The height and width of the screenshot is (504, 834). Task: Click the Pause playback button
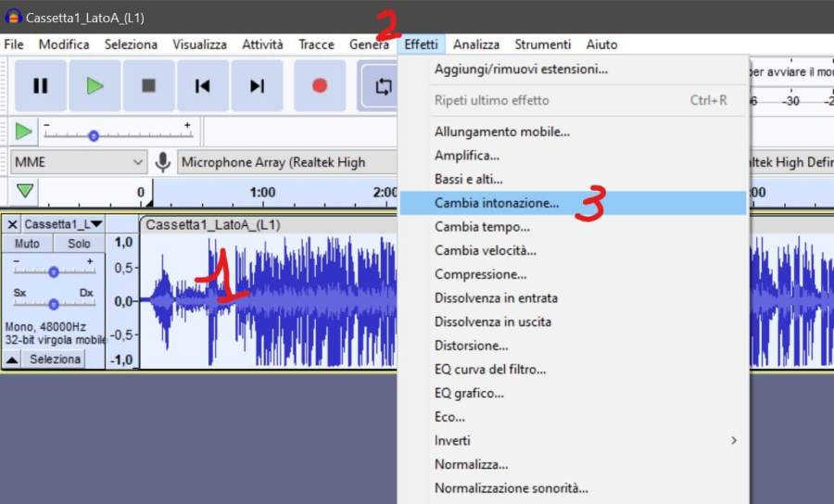click(x=40, y=86)
